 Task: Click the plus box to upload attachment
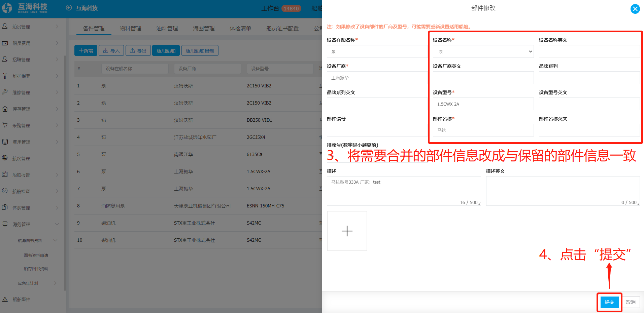coord(347,231)
